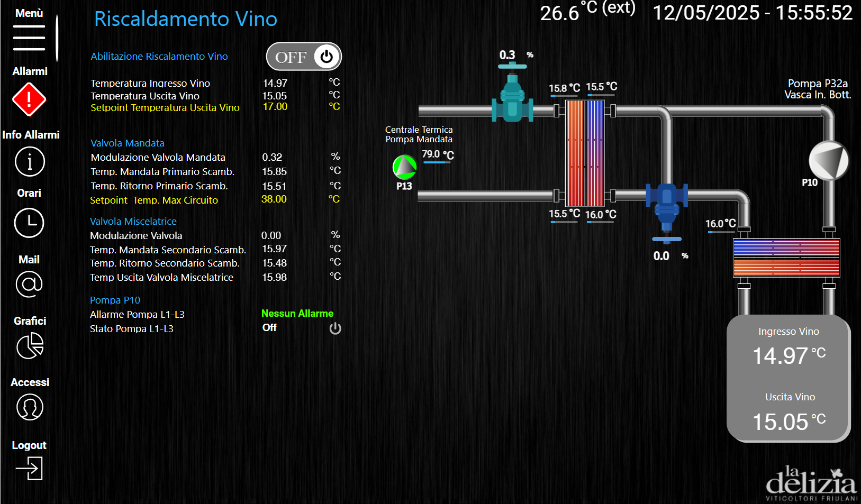Click the Valvola Miscelatrice section heading

[x=133, y=222]
